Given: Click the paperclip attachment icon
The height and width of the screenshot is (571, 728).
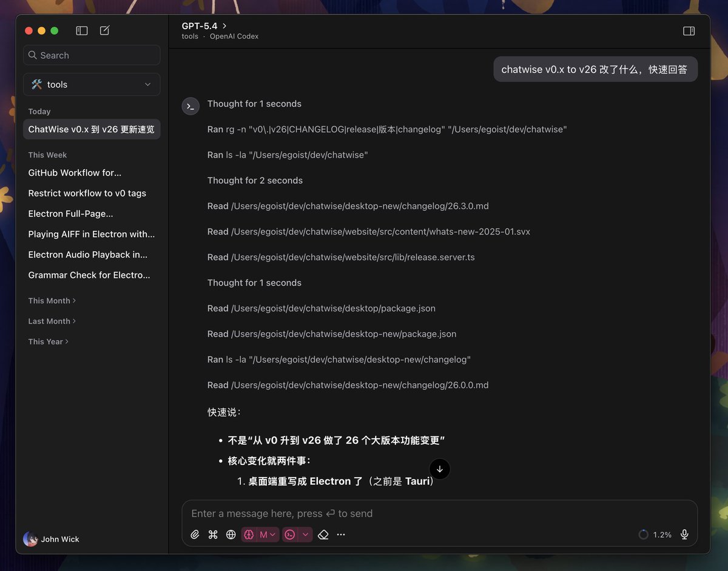Looking at the screenshot, I should tap(195, 535).
